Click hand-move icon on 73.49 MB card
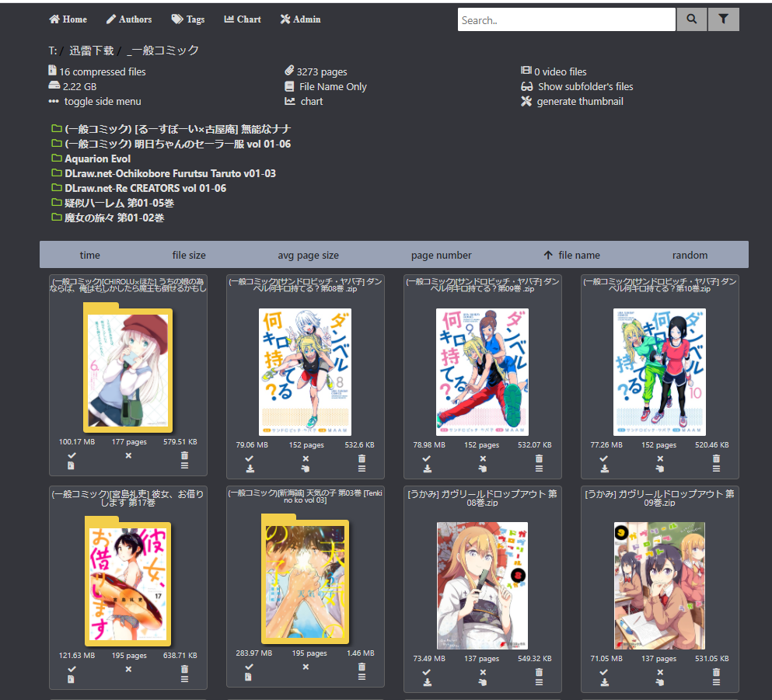 (x=483, y=682)
